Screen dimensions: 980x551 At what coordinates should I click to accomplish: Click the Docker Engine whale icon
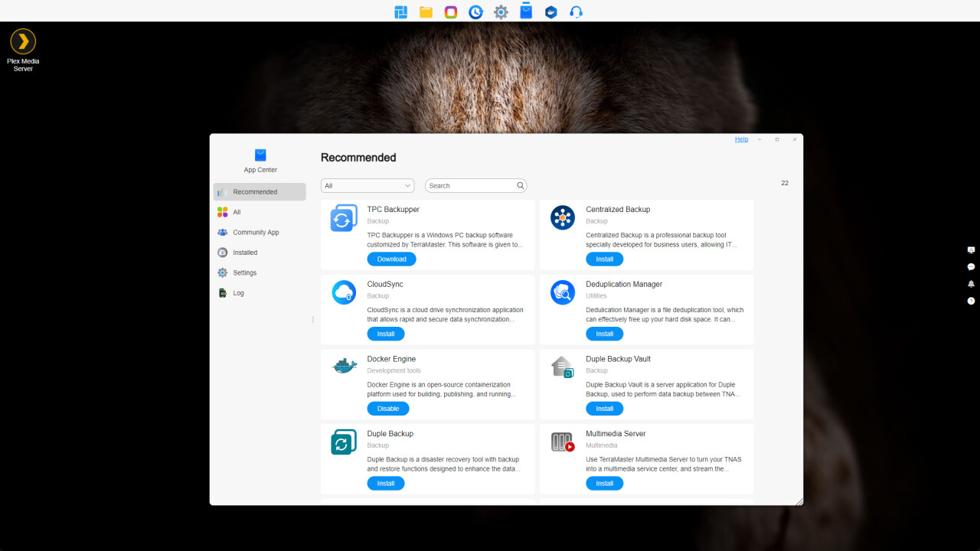(x=345, y=366)
